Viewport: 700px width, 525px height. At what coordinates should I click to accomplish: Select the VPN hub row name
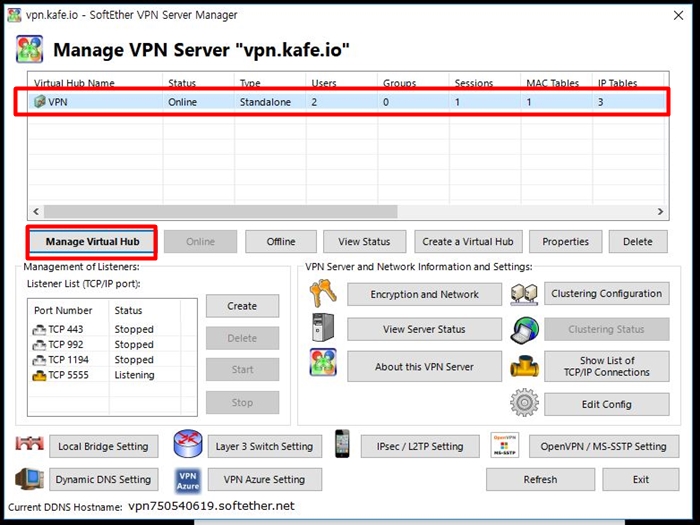(58, 102)
